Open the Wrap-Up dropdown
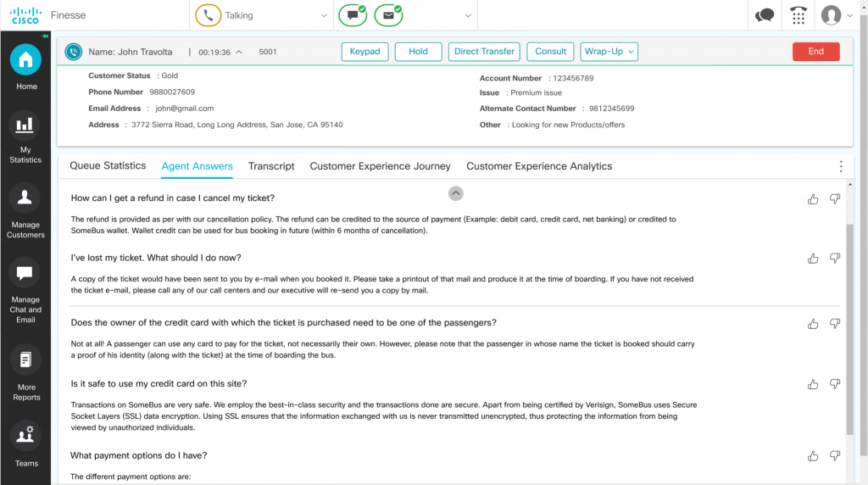Viewport: 868px width, 485px height. 609,52
